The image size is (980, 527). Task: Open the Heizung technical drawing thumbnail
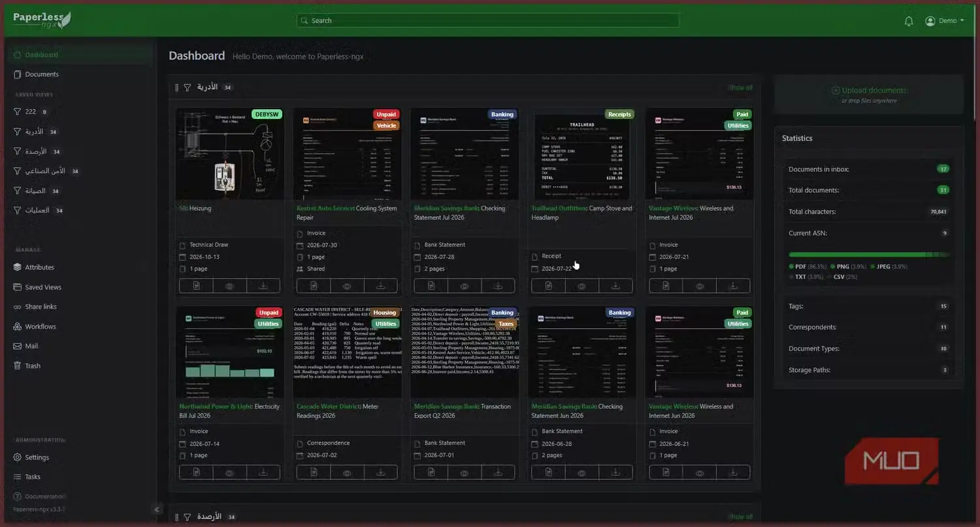tap(230, 154)
